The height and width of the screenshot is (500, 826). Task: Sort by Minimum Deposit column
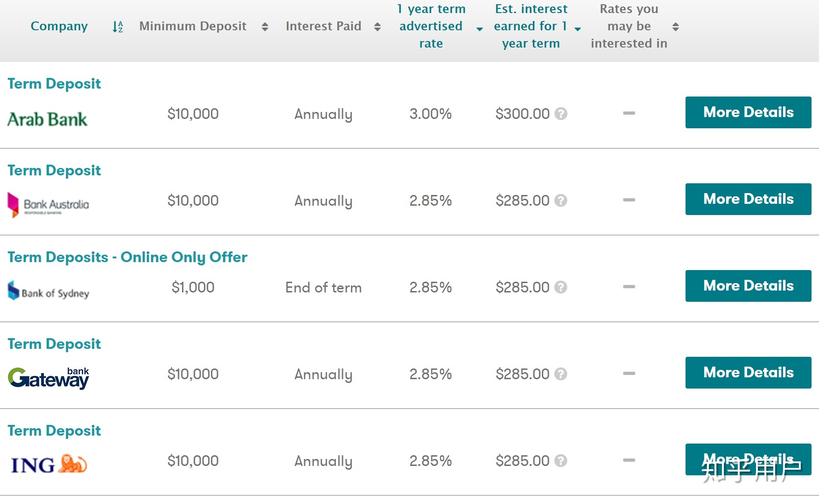tap(265, 27)
